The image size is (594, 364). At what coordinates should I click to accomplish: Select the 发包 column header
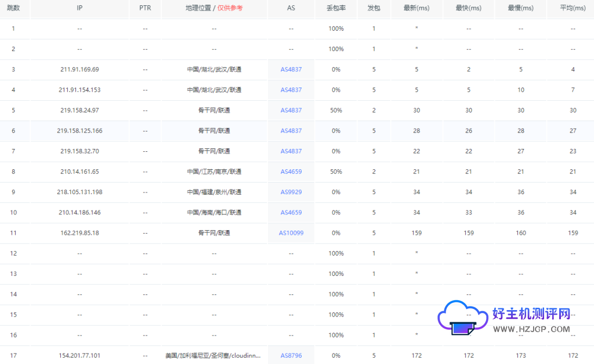[x=374, y=8]
